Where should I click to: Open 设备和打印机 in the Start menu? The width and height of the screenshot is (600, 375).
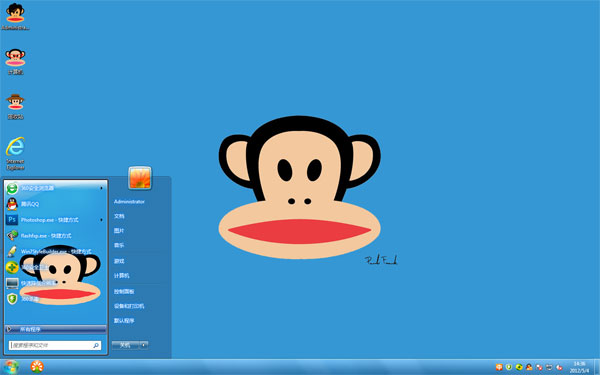129,306
